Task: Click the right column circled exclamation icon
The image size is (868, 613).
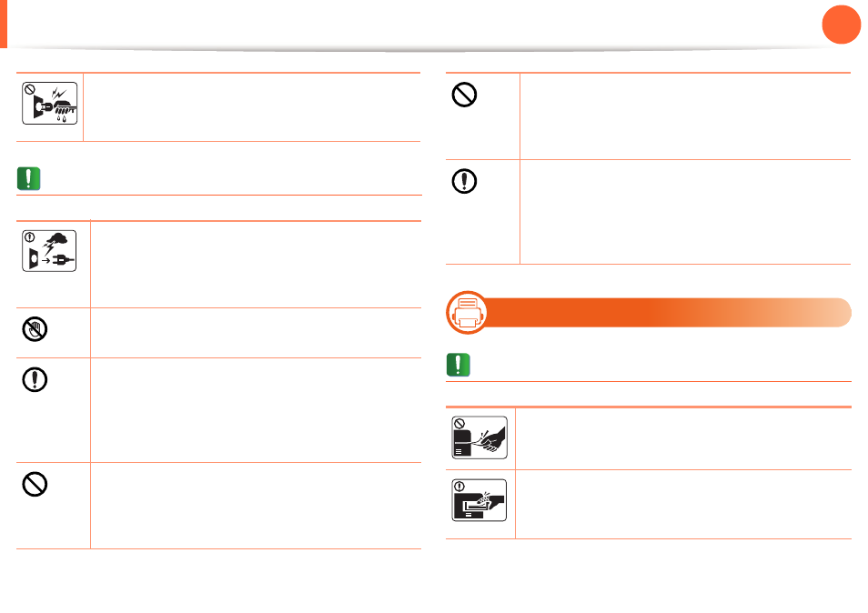Action: (464, 181)
